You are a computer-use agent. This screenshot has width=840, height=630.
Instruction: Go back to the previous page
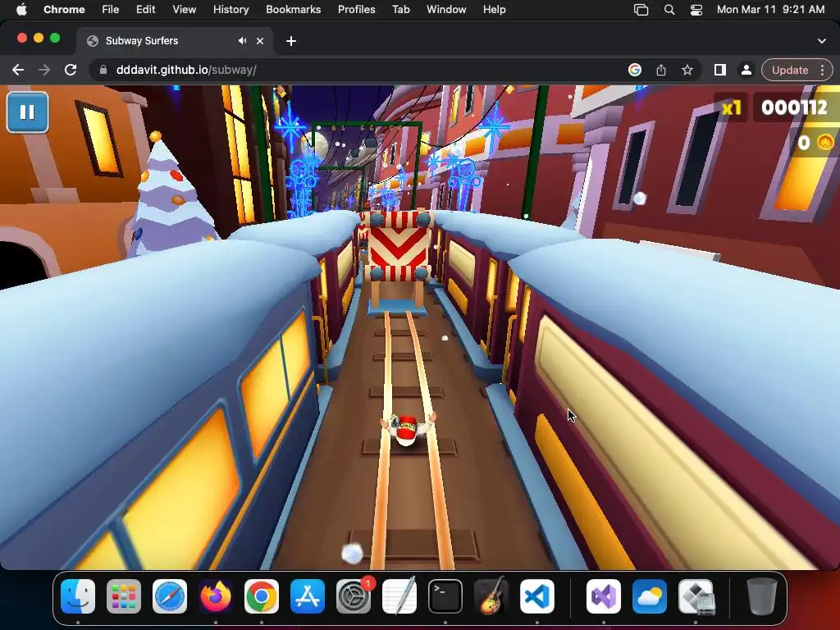[x=18, y=71]
